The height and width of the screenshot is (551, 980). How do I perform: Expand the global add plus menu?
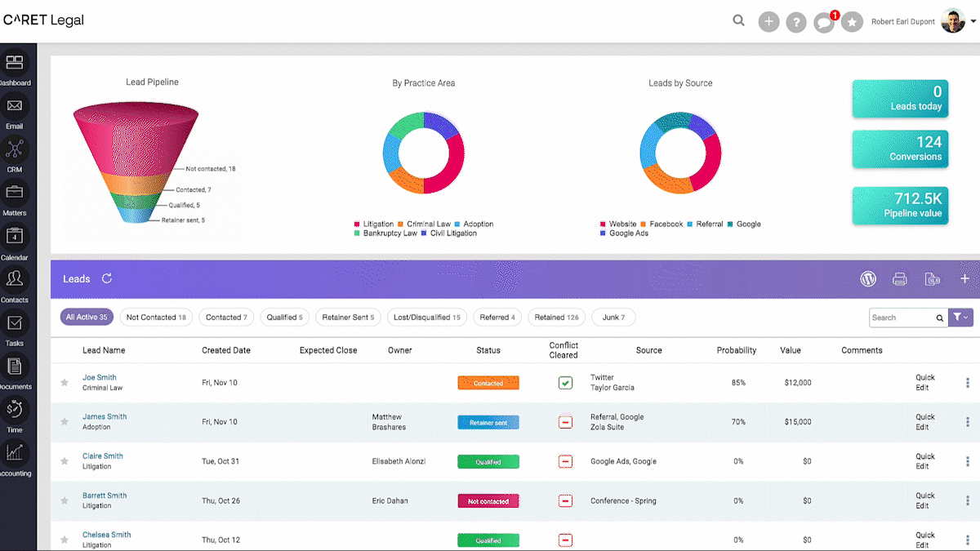click(x=768, y=22)
